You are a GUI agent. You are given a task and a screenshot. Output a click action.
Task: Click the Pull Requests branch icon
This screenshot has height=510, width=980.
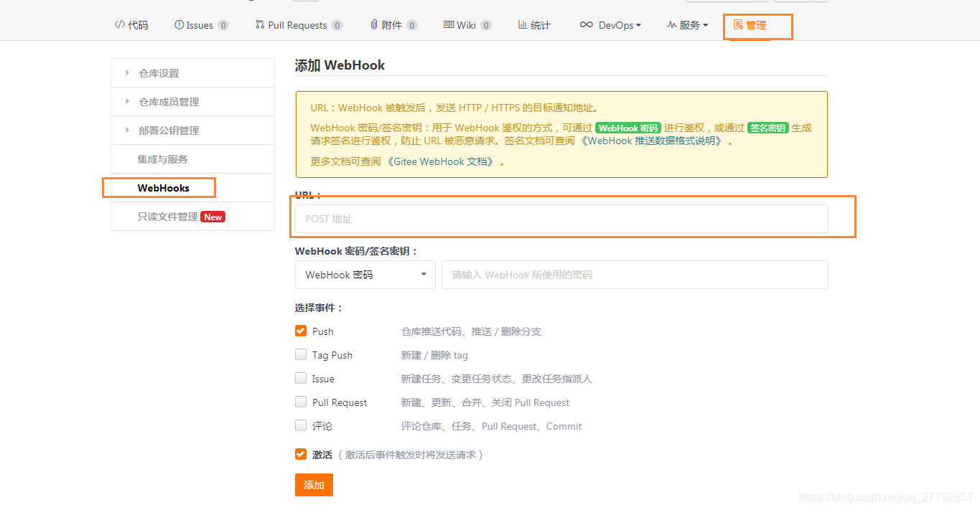tap(260, 25)
